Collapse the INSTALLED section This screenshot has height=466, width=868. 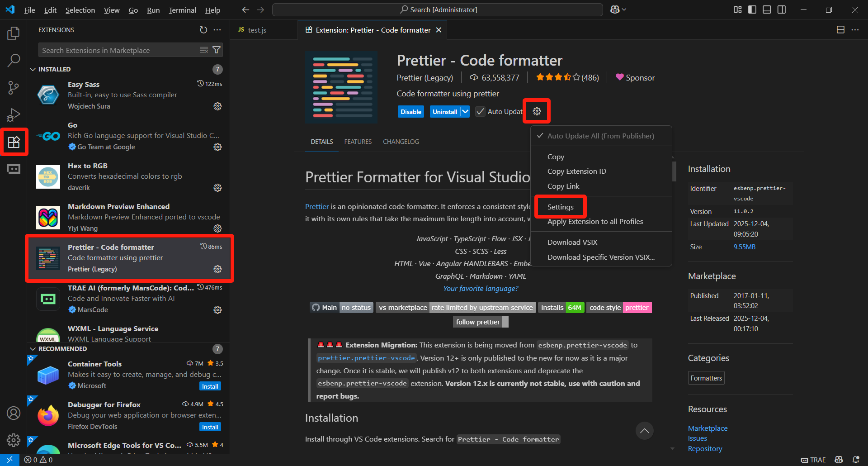[33, 69]
